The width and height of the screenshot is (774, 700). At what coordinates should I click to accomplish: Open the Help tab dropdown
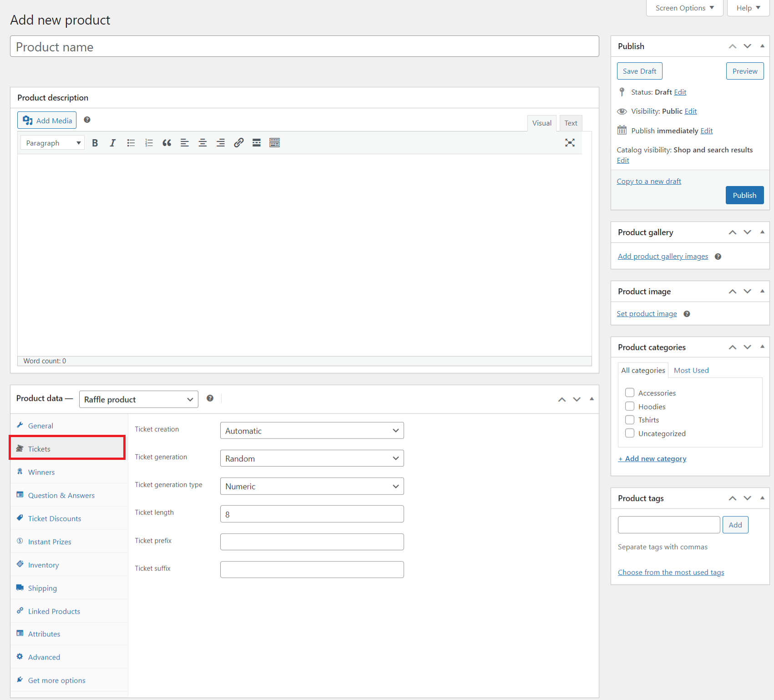(748, 8)
